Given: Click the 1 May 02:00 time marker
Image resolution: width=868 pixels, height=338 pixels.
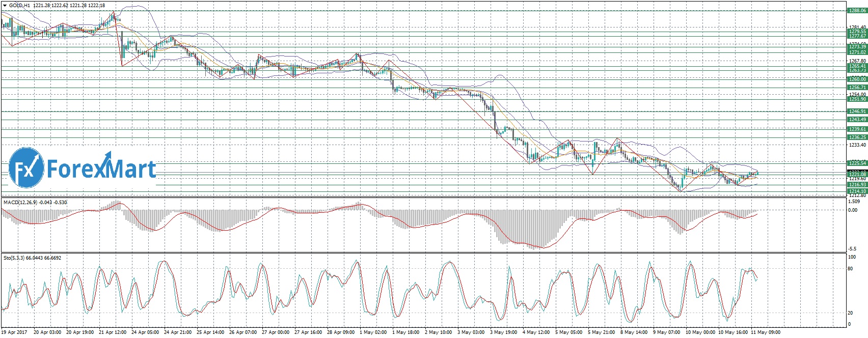Looking at the screenshot, I should click(373, 332).
